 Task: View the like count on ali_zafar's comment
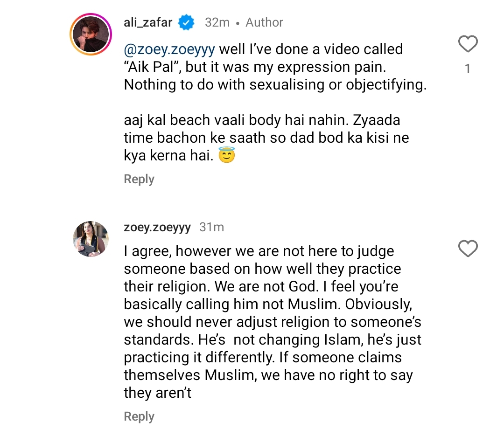coord(468,69)
